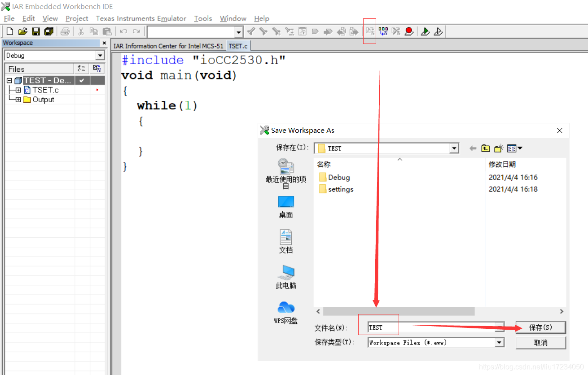
Task: Open the Edit menu
Action: pyautogui.click(x=29, y=18)
